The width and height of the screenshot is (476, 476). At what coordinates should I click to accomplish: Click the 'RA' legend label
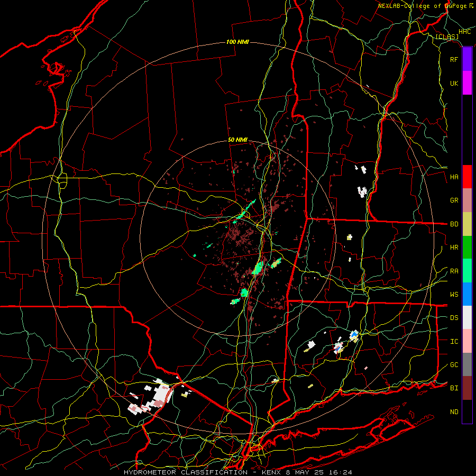pyautogui.click(x=454, y=271)
